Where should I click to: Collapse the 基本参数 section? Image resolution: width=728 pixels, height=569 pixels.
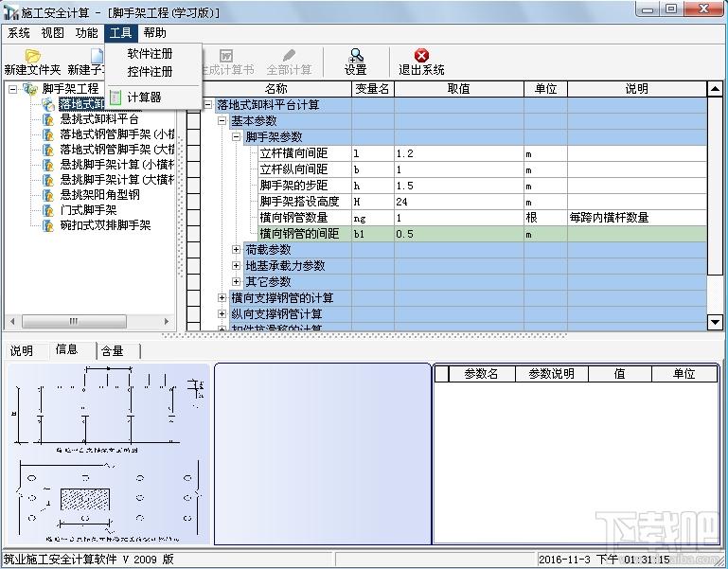(222, 121)
